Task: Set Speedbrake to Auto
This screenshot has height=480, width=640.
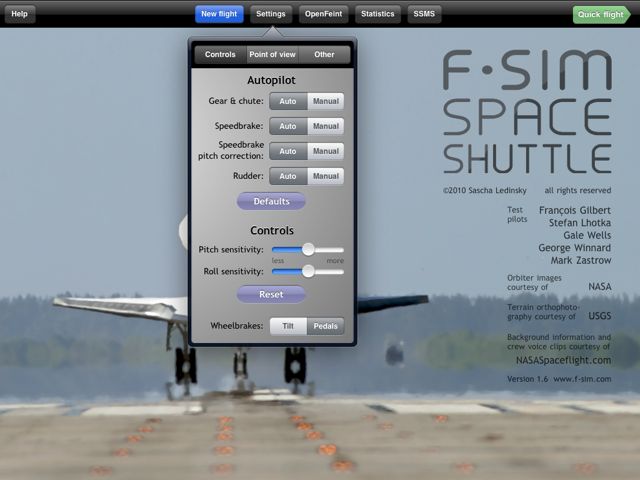Action: pos(288,127)
